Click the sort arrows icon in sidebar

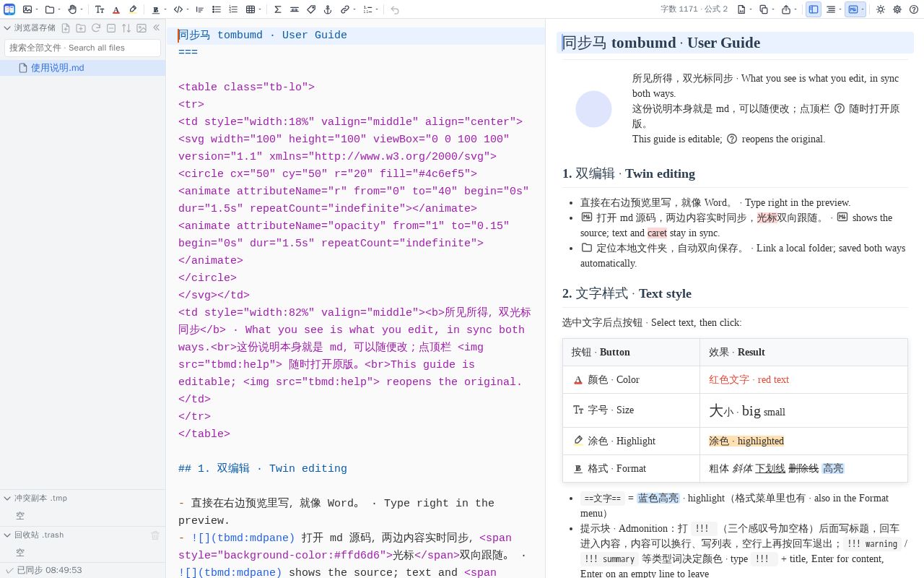pos(126,28)
